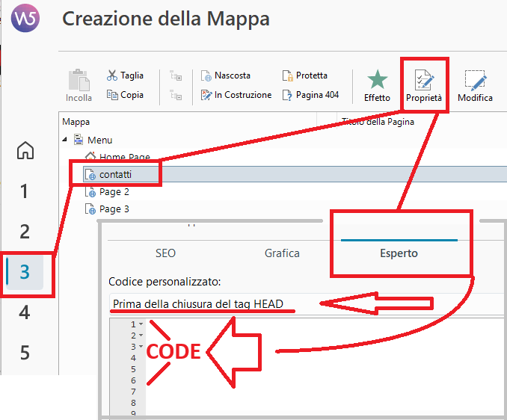Click the WebSite X5 logo icon
Viewport: 507px width, 420px height.
tap(26, 18)
